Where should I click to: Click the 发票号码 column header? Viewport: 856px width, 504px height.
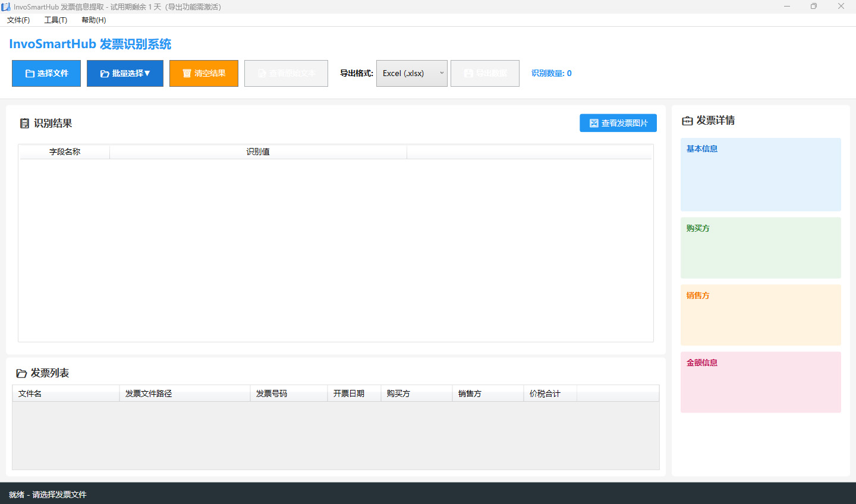click(289, 393)
